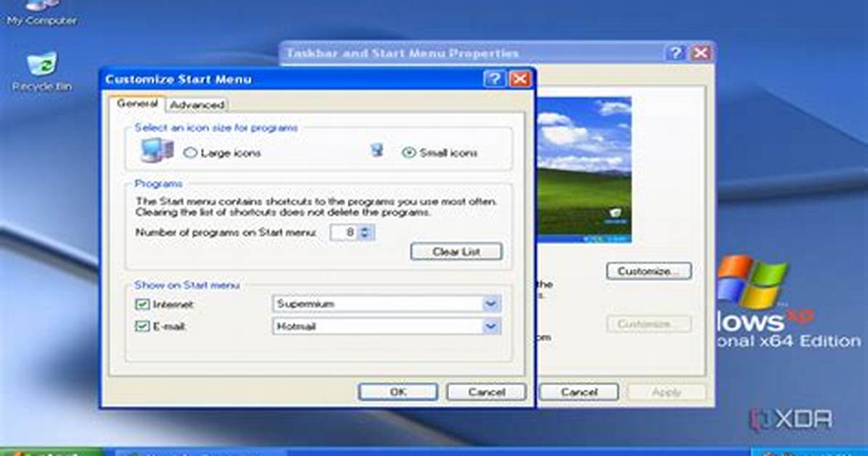Close the Customize Start Menu dialog

520,79
